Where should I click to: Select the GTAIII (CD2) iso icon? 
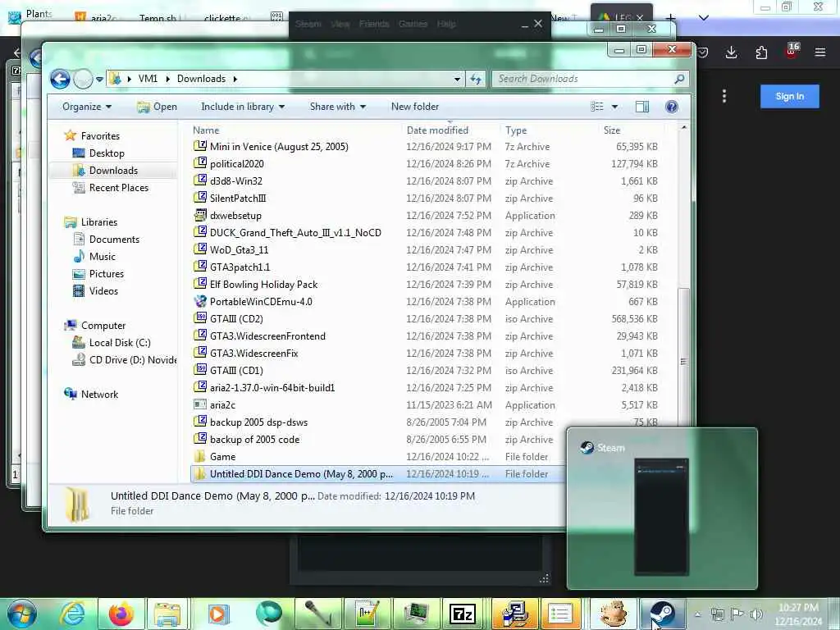coord(200,318)
